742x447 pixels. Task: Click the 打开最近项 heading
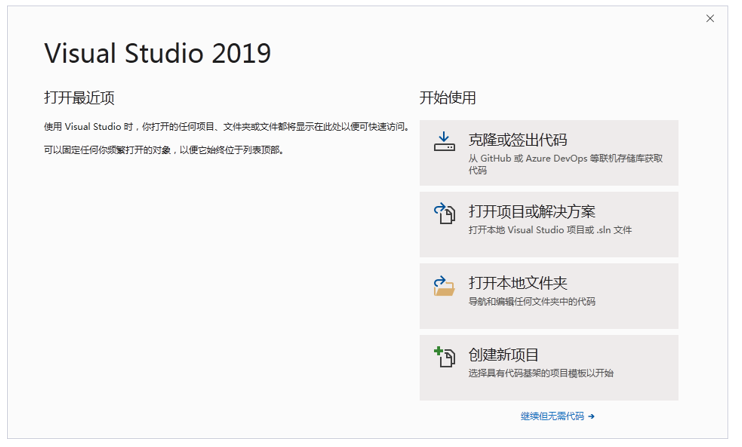tap(79, 98)
